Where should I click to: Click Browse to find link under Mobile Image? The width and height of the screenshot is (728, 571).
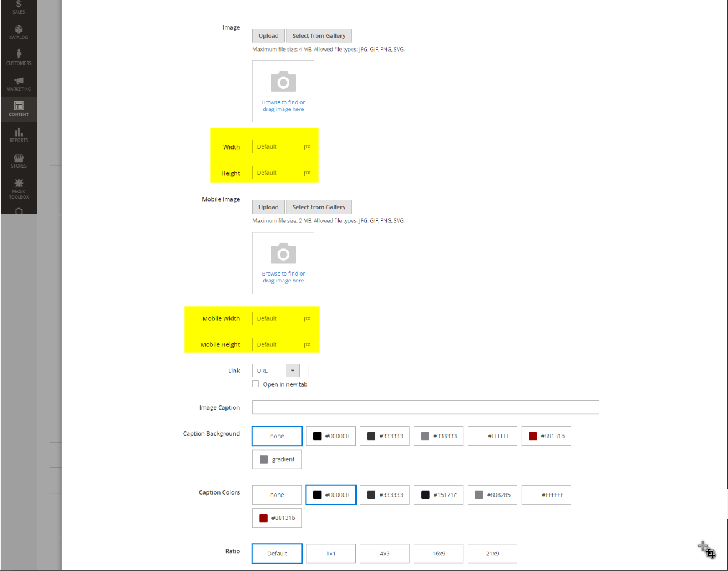[x=283, y=277]
